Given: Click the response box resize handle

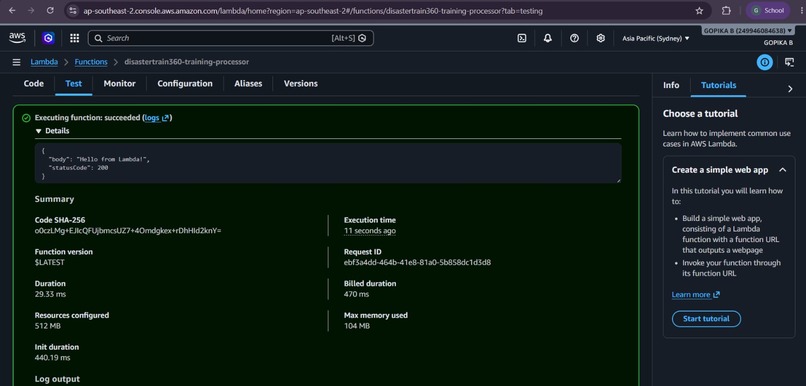Looking at the screenshot, I should coord(618,180).
